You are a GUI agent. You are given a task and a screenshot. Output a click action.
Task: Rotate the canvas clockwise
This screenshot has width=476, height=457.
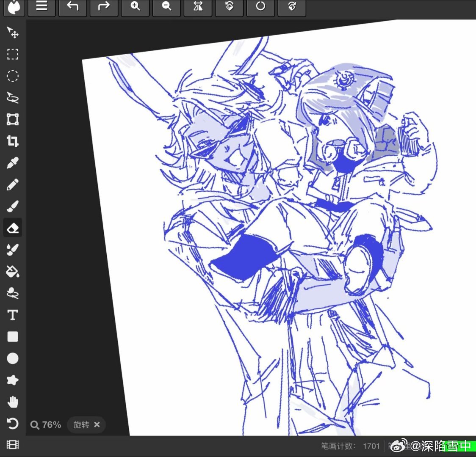(x=292, y=7)
